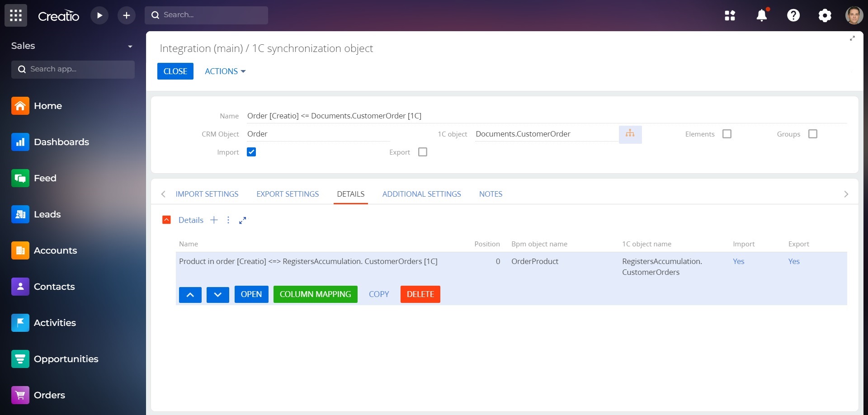Expand the Details list to fullscreen

(243, 220)
